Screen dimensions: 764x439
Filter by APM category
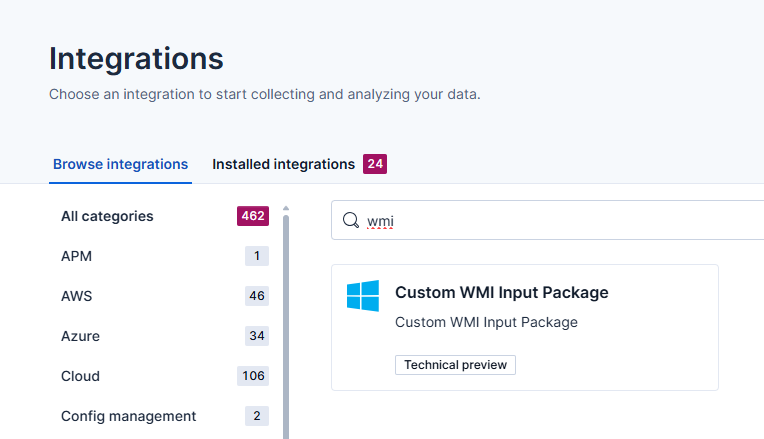tap(77, 256)
